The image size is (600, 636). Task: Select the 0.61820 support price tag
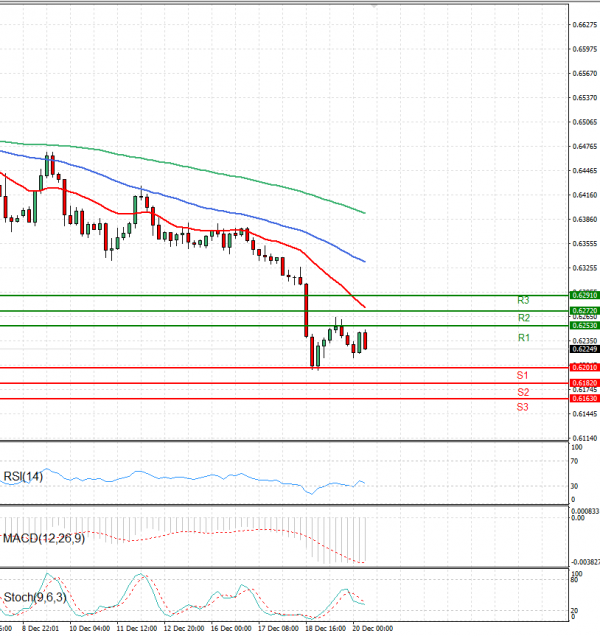tap(585, 383)
